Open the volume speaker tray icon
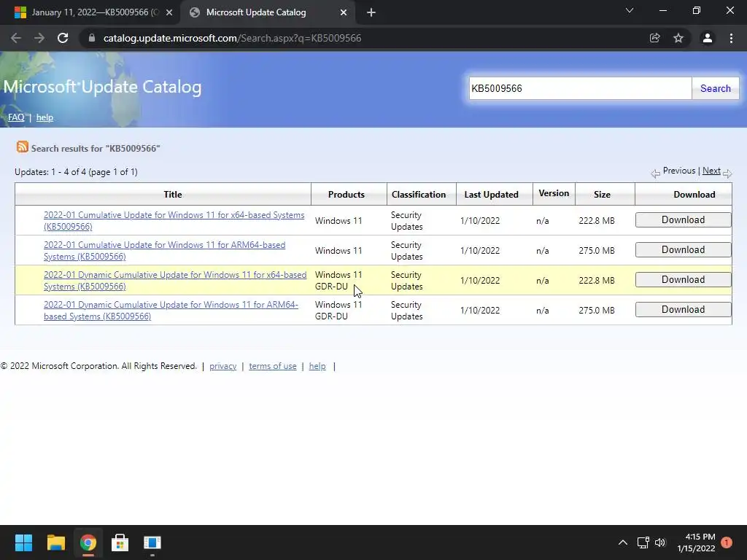Image resolution: width=747 pixels, height=560 pixels. pyautogui.click(x=660, y=542)
